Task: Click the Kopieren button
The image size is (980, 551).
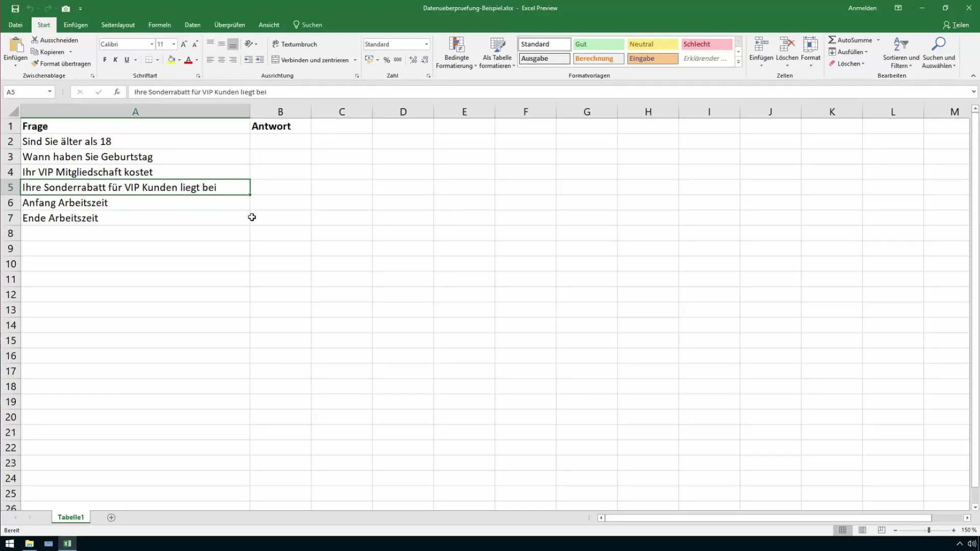Action: click(x=47, y=52)
